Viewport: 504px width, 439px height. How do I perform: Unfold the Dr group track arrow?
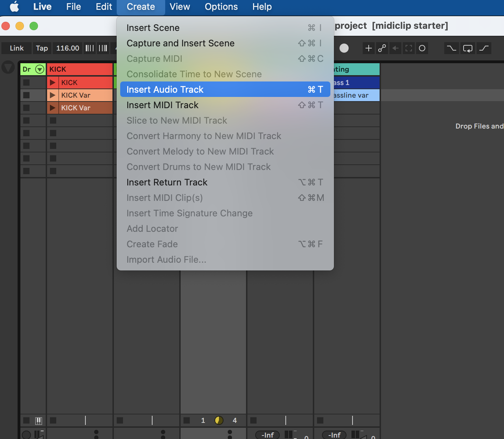(x=40, y=69)
